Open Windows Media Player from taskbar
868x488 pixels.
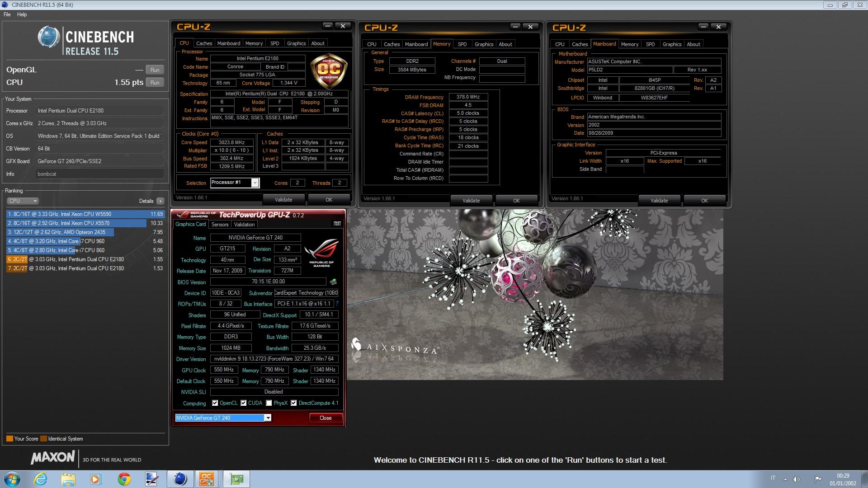tap(96, 479)
